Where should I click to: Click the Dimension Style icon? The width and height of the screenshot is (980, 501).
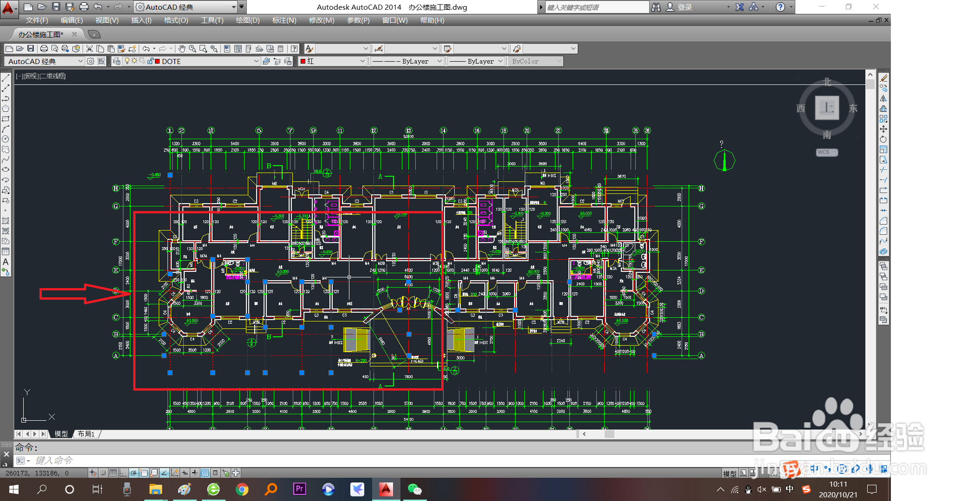379,49
